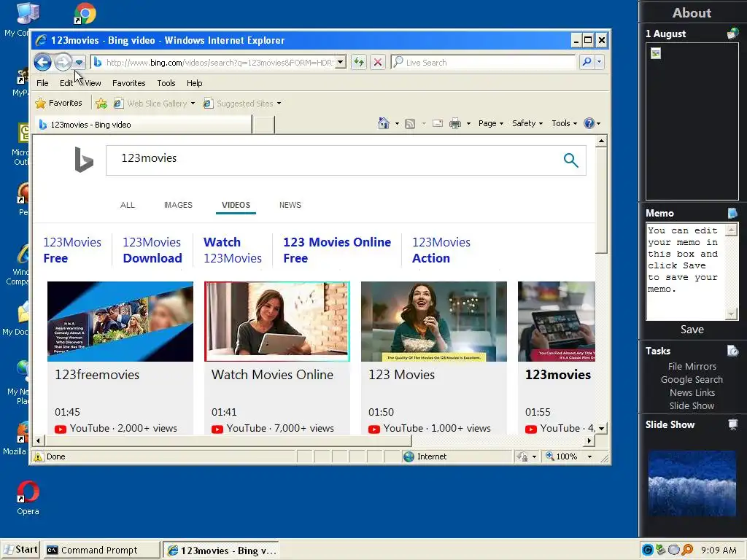Switch to the NEWS results tab
Screen dimensions: 747x560
point(290,205)
